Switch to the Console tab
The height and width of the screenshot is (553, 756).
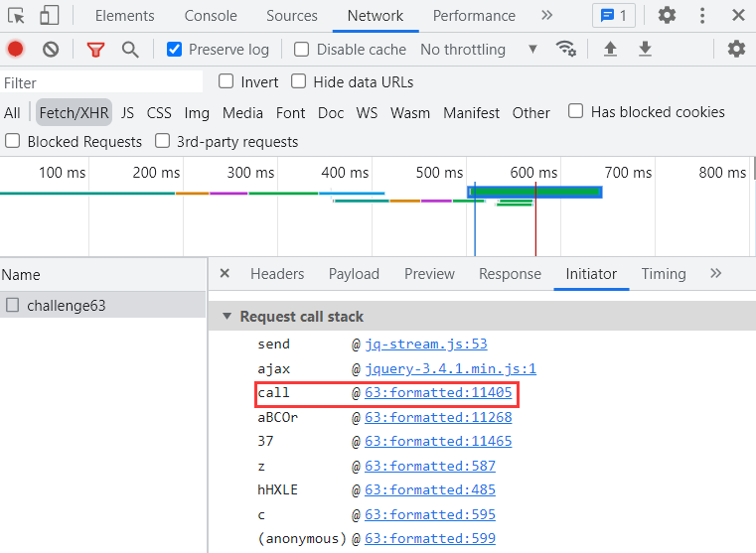(211, 16)
